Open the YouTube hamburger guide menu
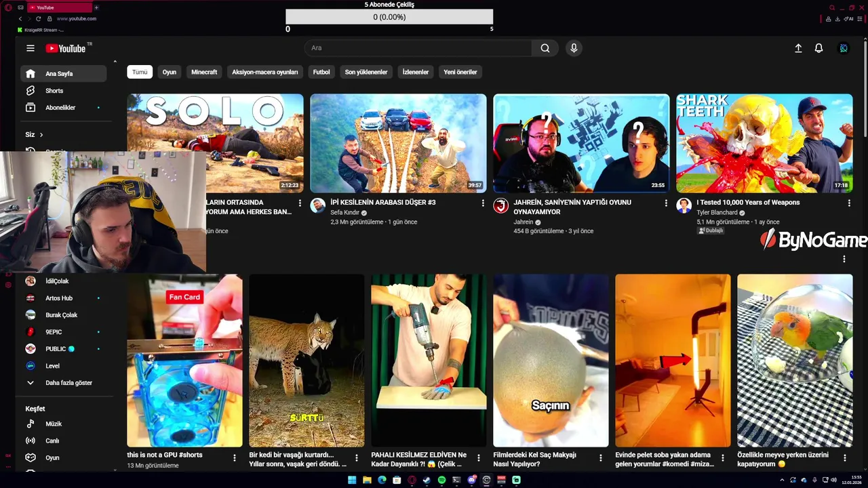The height and width of the screenshot is (488, 868). click(x=31, y=48)
